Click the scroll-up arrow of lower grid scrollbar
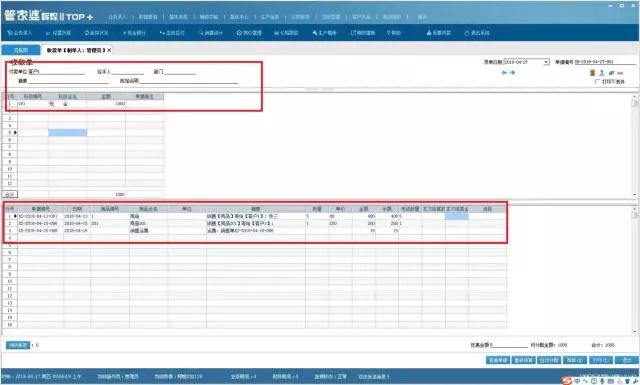 [x=635, y=209]
